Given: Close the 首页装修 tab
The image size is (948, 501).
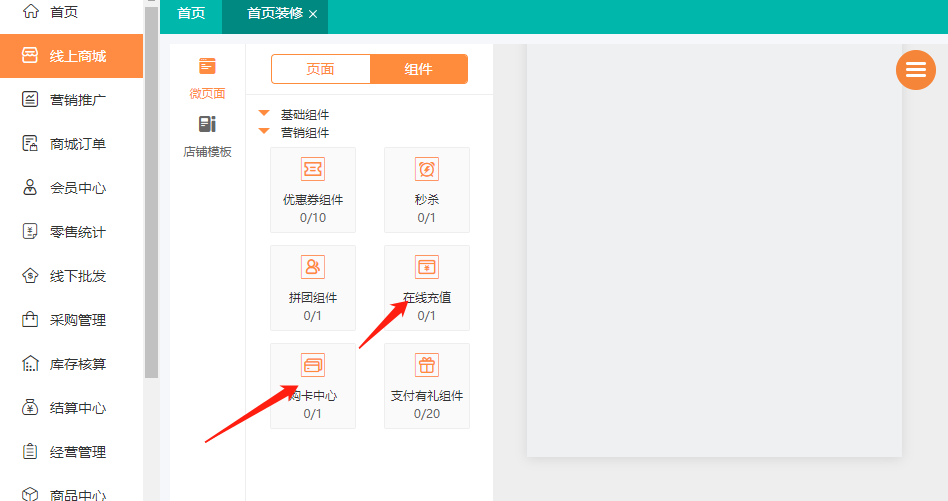Looking at the screenshot, I should 313,14.
